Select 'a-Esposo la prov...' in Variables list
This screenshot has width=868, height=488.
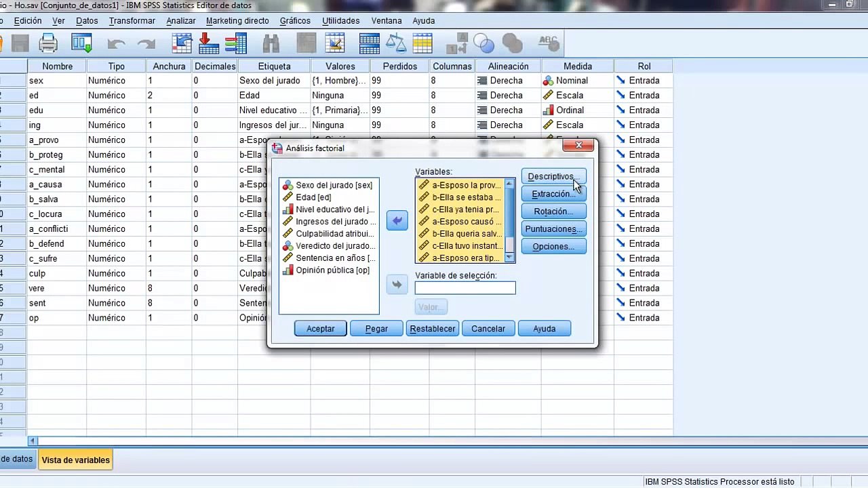coord(460,185)
